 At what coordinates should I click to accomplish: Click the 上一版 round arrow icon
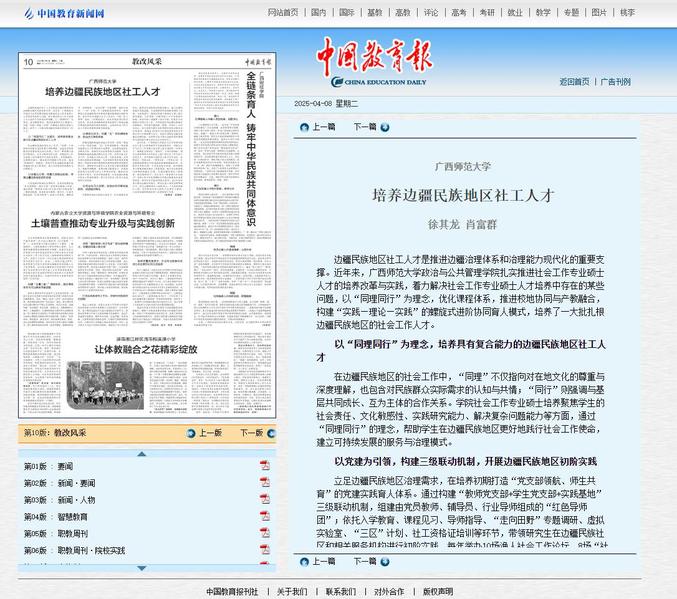(x=191, y=433)
